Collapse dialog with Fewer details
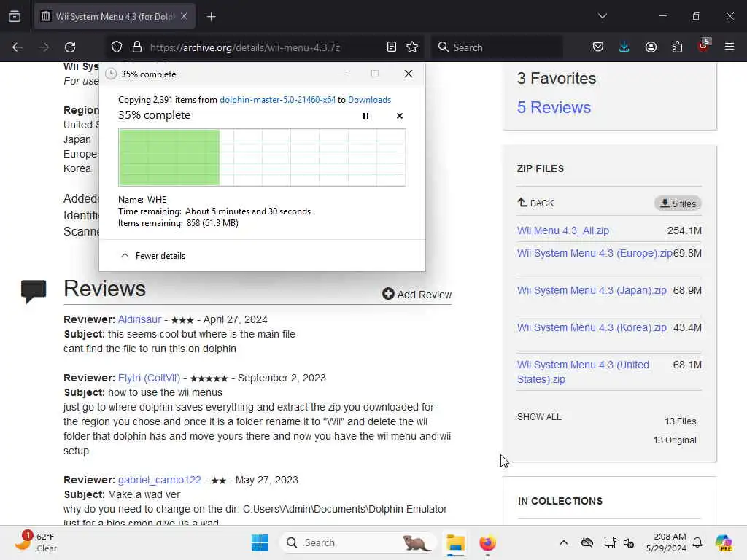The height and width of the screenshot is (560, 747). (x=153, y=256)
